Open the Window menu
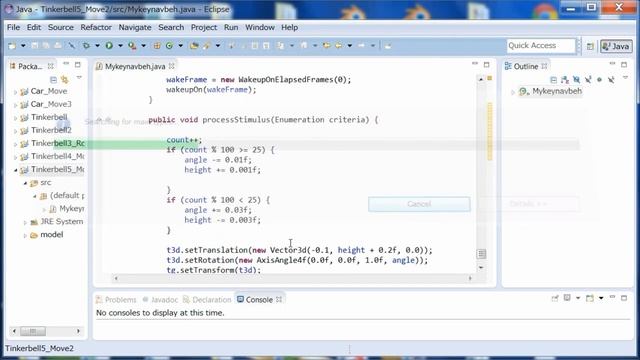The height and width of the screenshot is (360, 640). point(260,27)
